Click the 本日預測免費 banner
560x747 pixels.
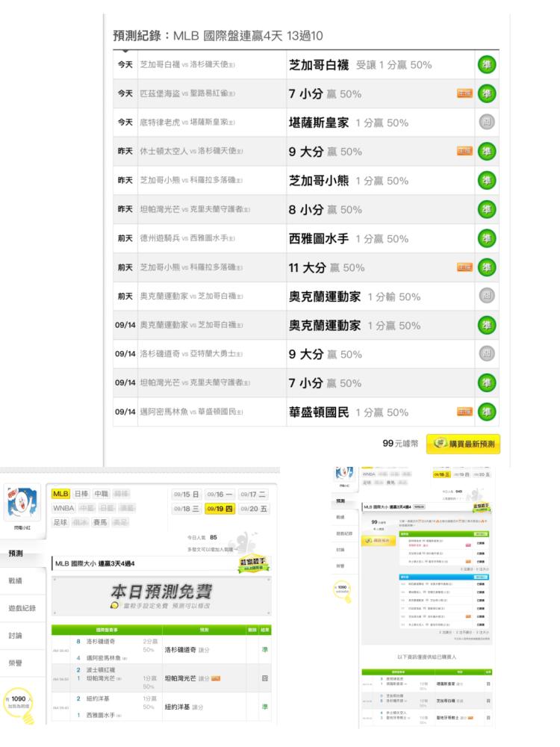click(x=161, y=596)
